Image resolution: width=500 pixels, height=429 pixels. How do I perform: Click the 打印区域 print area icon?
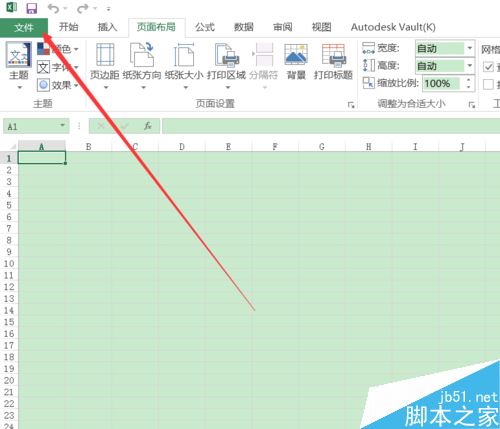pos(227,54)
